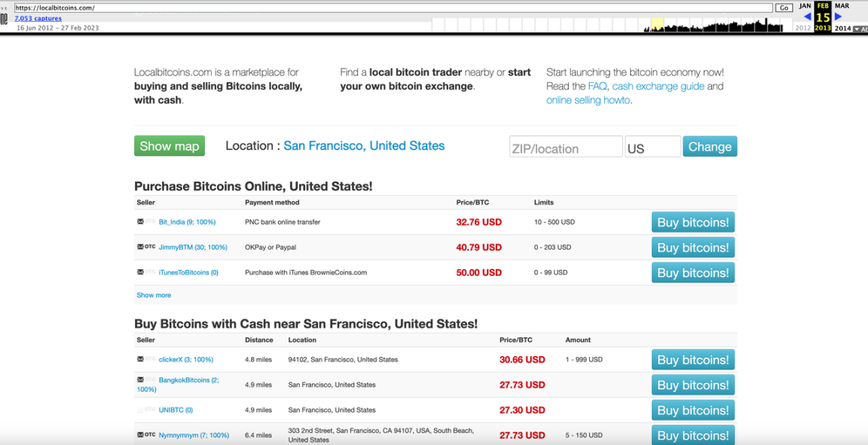Click the OTC badge next to Nymnymnym
The height and width of the screenshot is (445, 868).
click(149, 435)
